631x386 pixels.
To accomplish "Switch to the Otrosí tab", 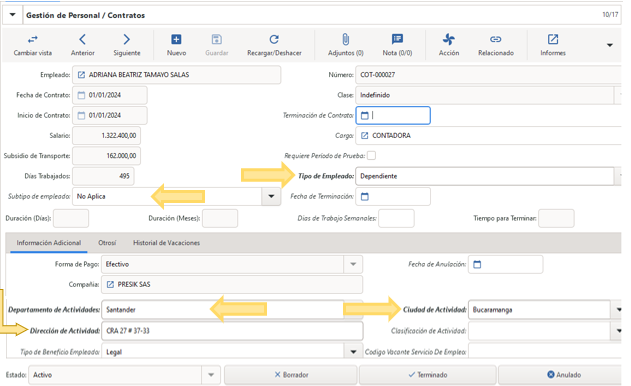I will click(x=107, y=243).
